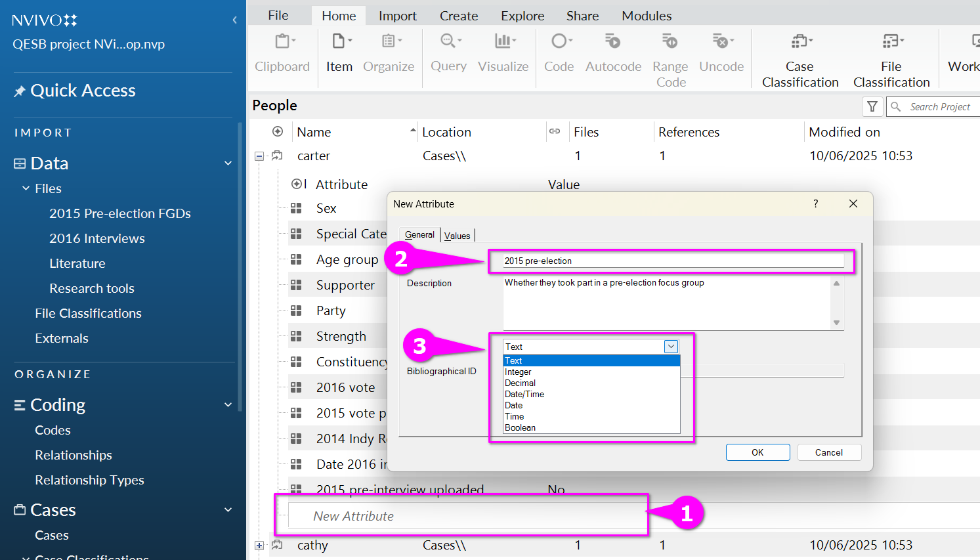This screenshot has height=560, width=980.
Task: Choose Integer in the type list
Action: [x=518, y=372]
